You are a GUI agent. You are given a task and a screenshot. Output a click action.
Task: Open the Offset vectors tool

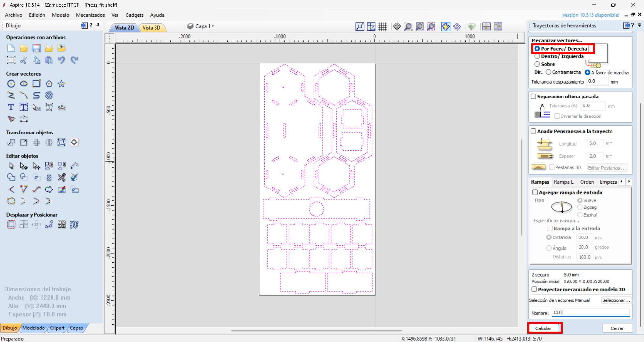pos(11,224)
